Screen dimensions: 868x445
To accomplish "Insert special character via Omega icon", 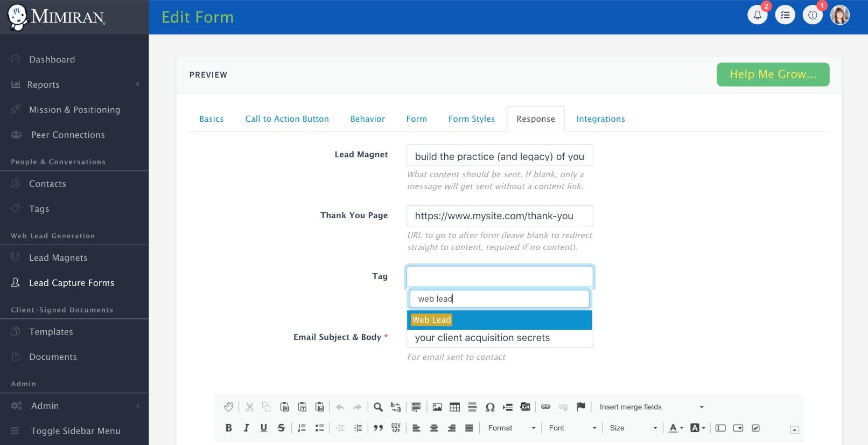I will pyautogui.click(x=490, y=407).
